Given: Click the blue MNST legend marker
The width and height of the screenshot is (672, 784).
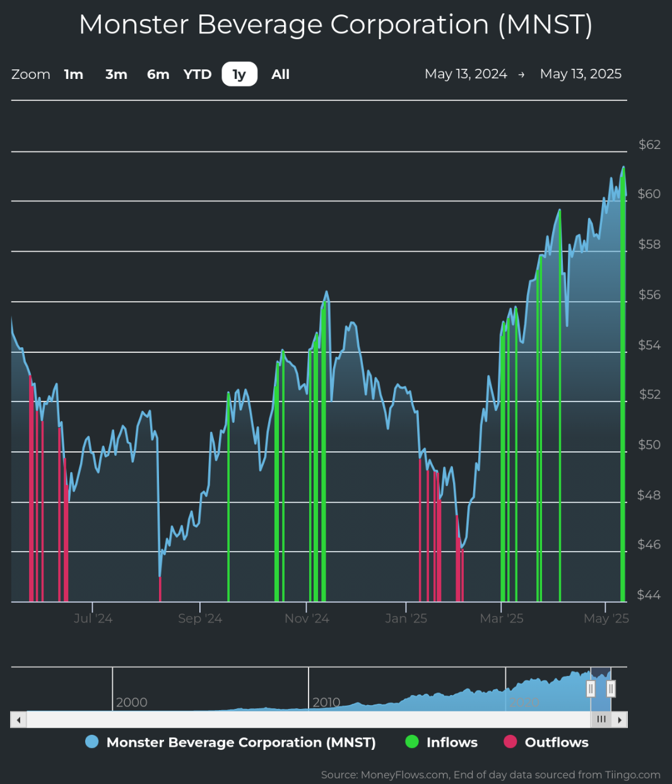Looking at the screenshot, I should [92, 742].
